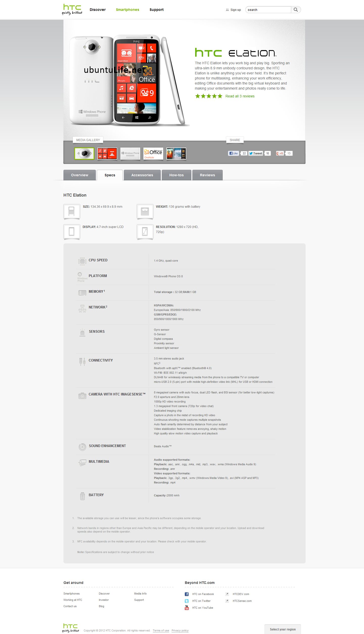This screenshot has height=634, width=364.
Task: Select the photos collage gallery thumbnail
Action: click(x=176, y=153)
